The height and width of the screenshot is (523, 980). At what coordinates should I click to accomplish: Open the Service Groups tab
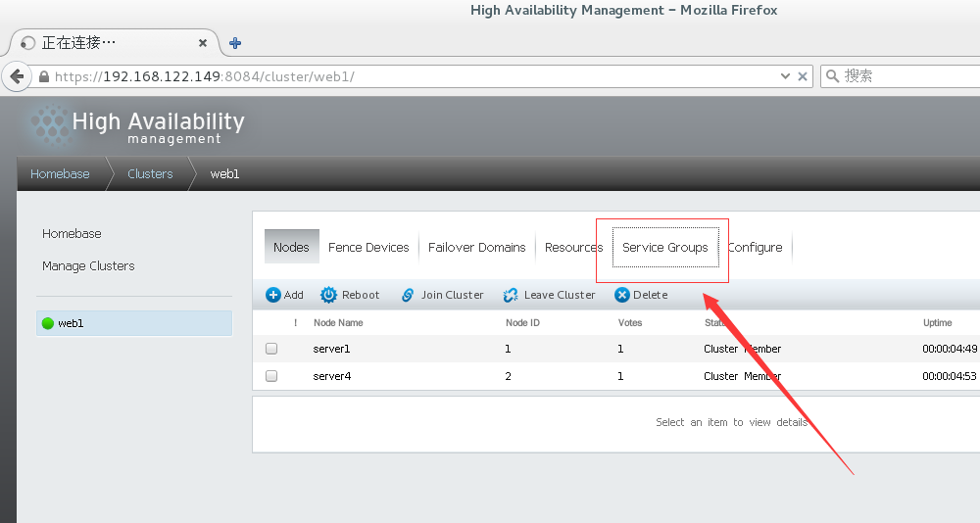coord(664,248)
